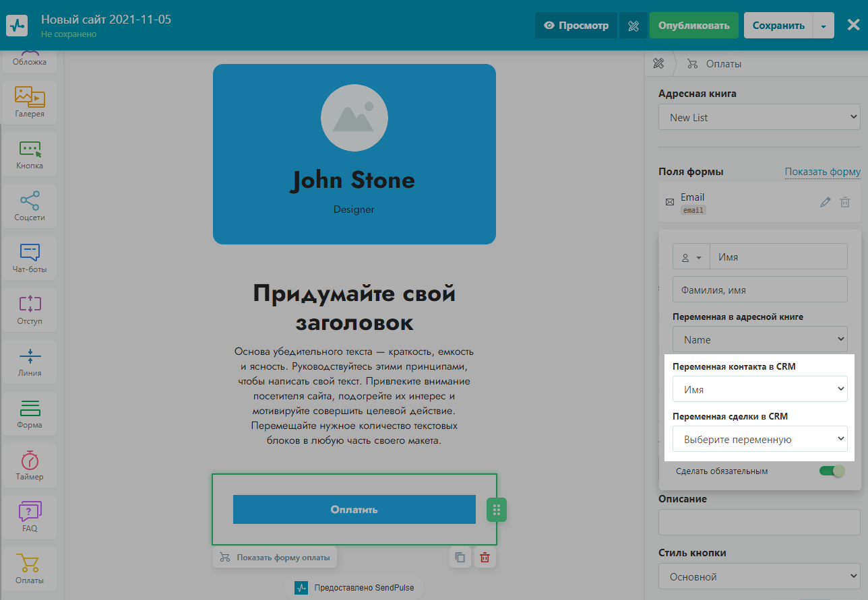Add a Галерея block from the sidebar
The image size is (868, 600).
tap(30, 102)
